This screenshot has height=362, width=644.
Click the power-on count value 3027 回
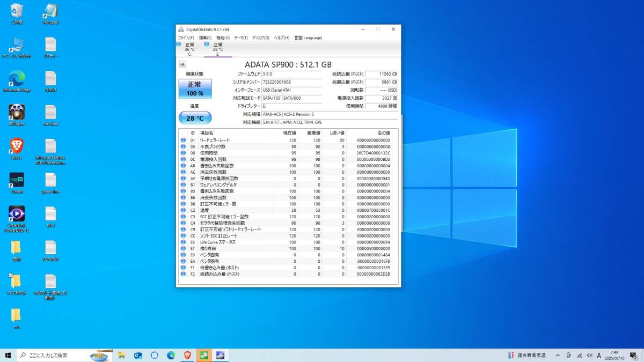coord(382,98)
